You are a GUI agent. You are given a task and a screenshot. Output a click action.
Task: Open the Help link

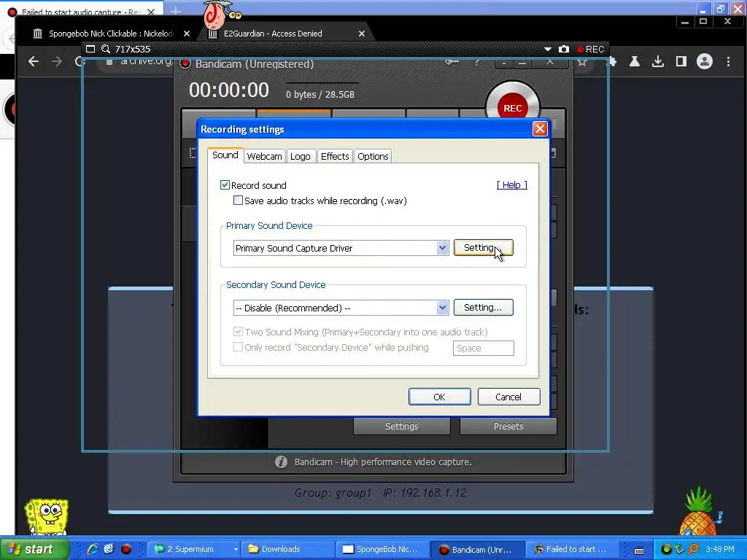511,184
